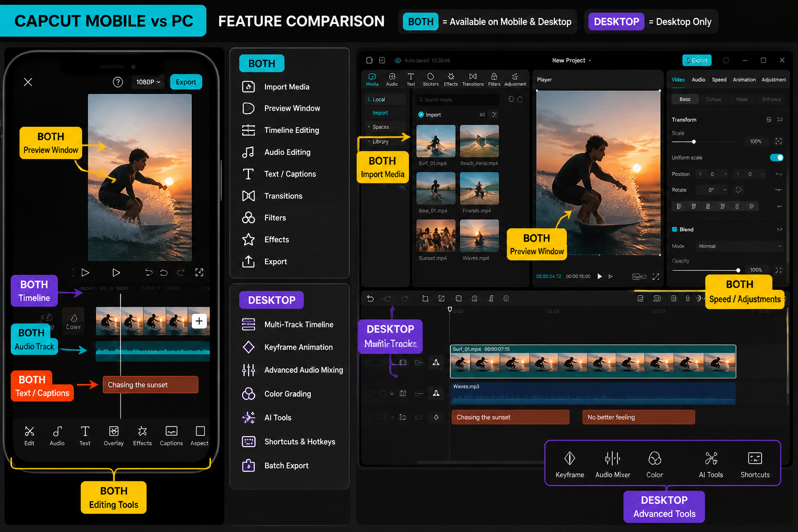798x532 pixels.
Task: Switch to the Speed properties tab
Action: click(x=719, y=79)
